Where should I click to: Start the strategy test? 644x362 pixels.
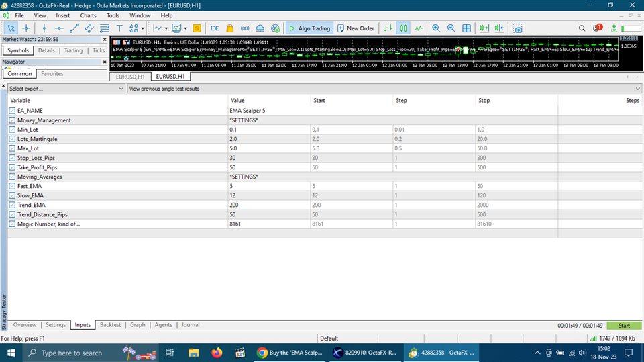tap(624, 325)
